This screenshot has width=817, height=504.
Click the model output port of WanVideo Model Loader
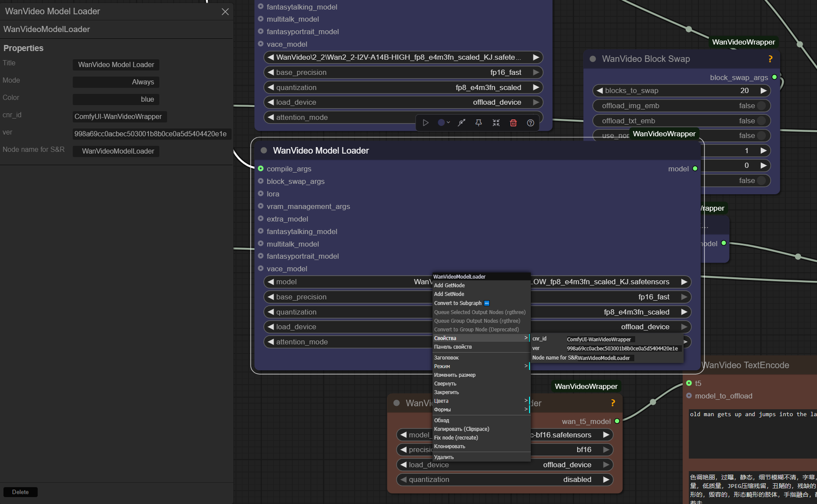coord(695,169)
